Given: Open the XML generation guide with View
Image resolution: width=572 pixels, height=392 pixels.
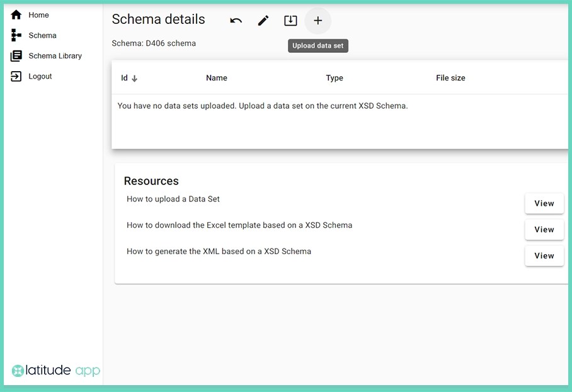Looking at the screenshot, I should [544, 255].
